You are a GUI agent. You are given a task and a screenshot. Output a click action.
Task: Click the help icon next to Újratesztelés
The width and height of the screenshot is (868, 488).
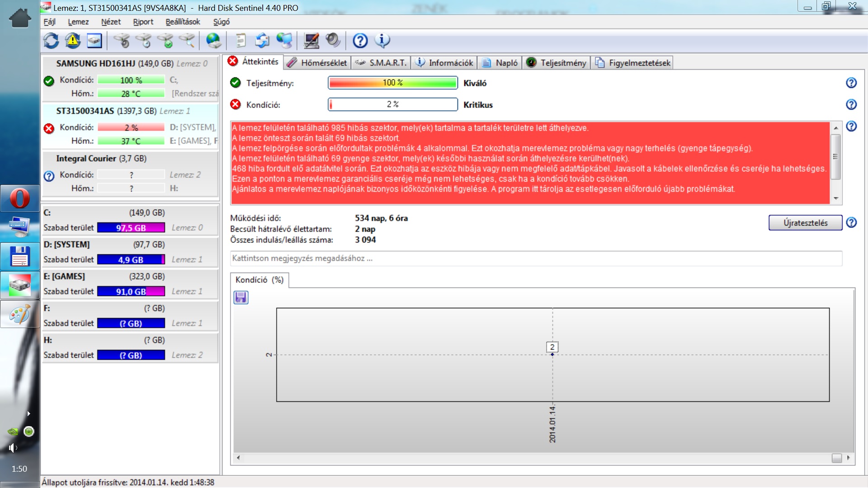[851, 222]
